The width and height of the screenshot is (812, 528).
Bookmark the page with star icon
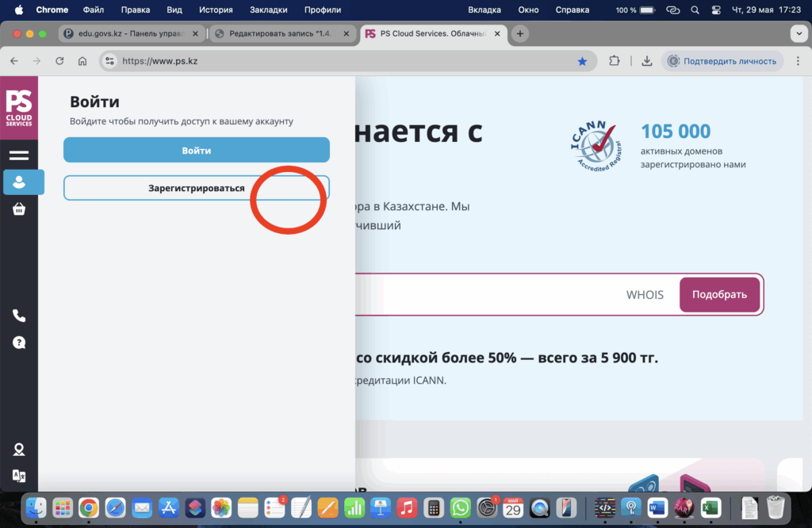[582, 61]
